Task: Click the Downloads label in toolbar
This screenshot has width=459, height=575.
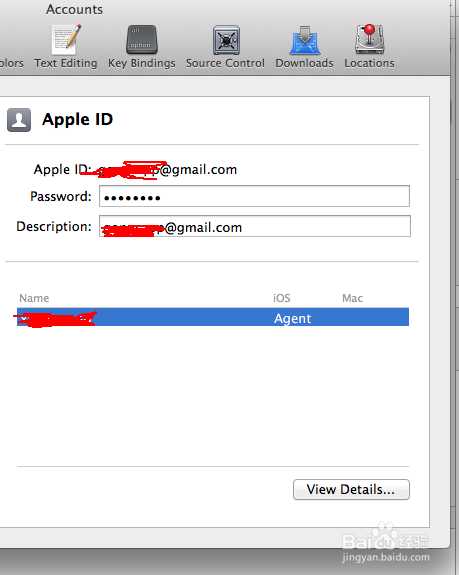Action: tap(304, 63)
